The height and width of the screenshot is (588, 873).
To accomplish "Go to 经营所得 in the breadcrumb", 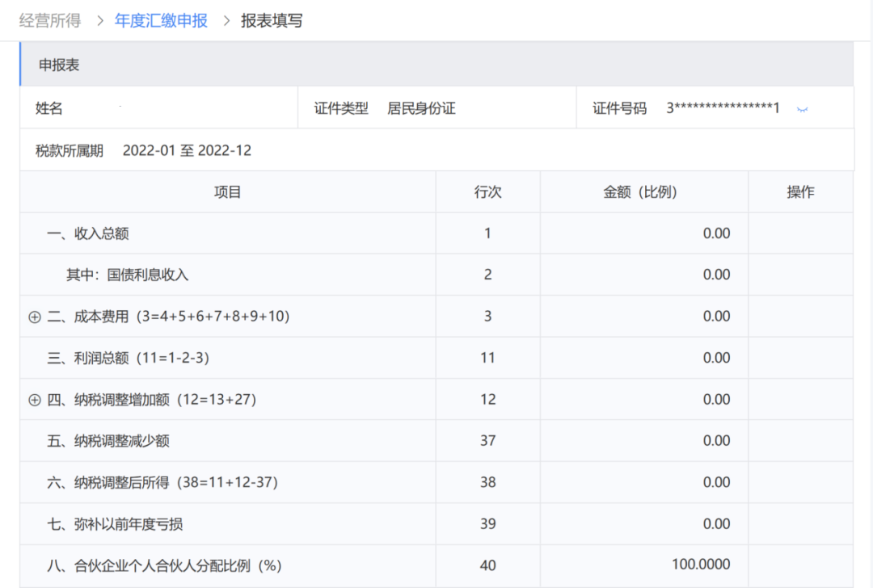I will point(50,21).
